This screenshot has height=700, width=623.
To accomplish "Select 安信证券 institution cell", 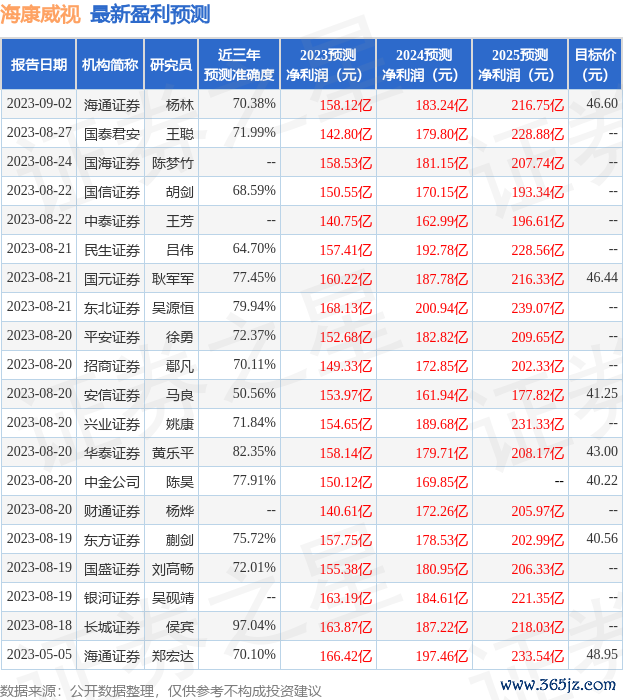I will coord(112,396).
